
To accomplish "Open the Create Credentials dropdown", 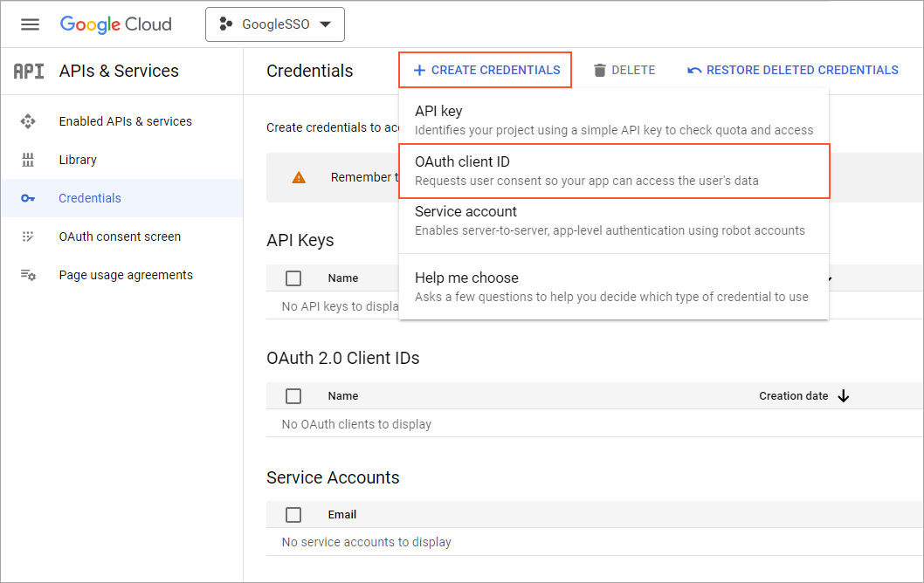I will click(x=486, y=70).
